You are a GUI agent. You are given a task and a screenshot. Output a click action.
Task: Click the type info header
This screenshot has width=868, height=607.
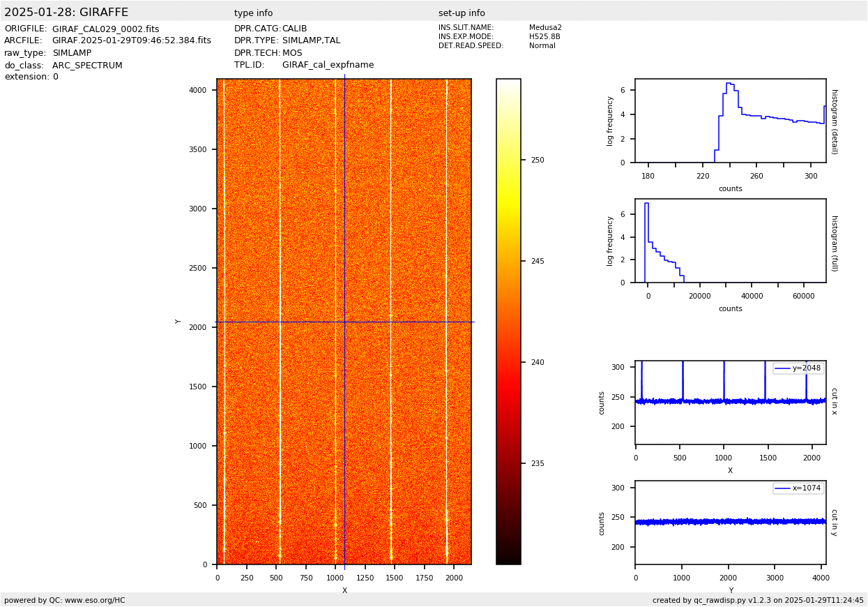click(253, 13)
